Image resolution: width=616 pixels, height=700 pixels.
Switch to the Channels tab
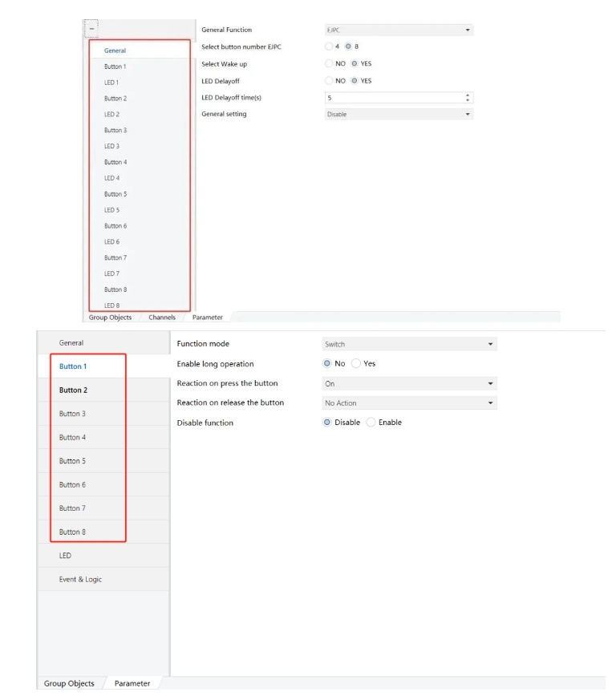click(161, 318)
